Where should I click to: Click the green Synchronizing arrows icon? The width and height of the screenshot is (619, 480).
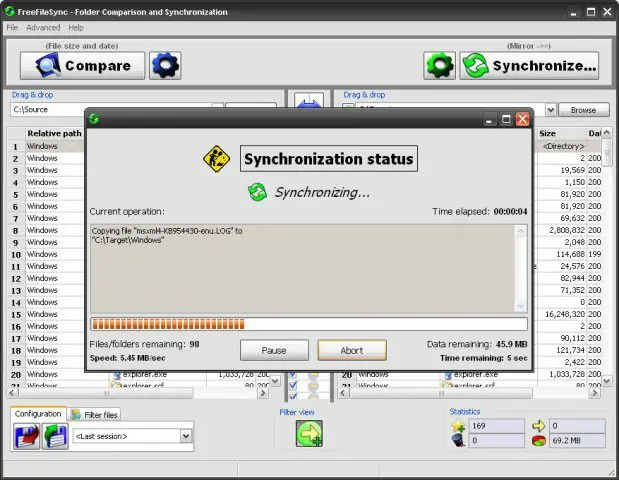257,192
